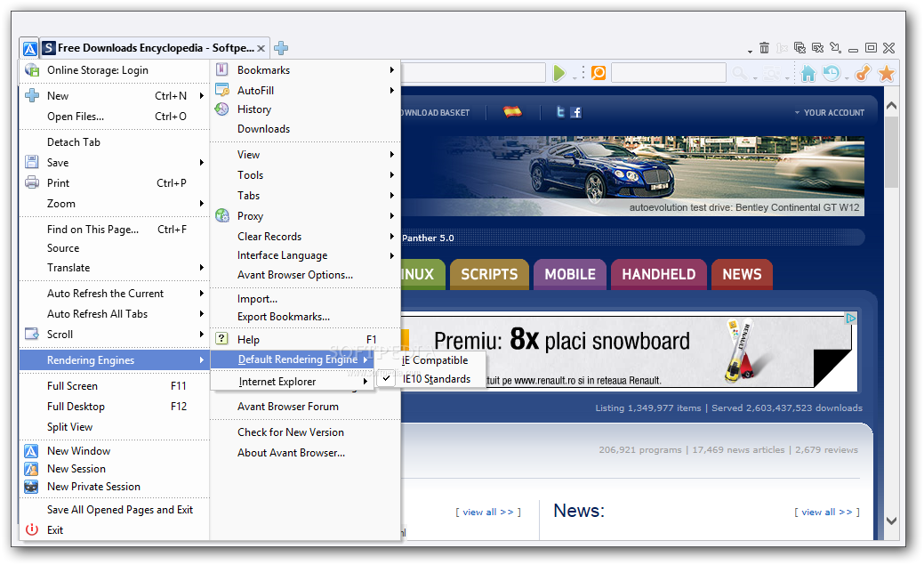Click the Online Storage: Login icon
924x565 pixels.
point(32,70)
